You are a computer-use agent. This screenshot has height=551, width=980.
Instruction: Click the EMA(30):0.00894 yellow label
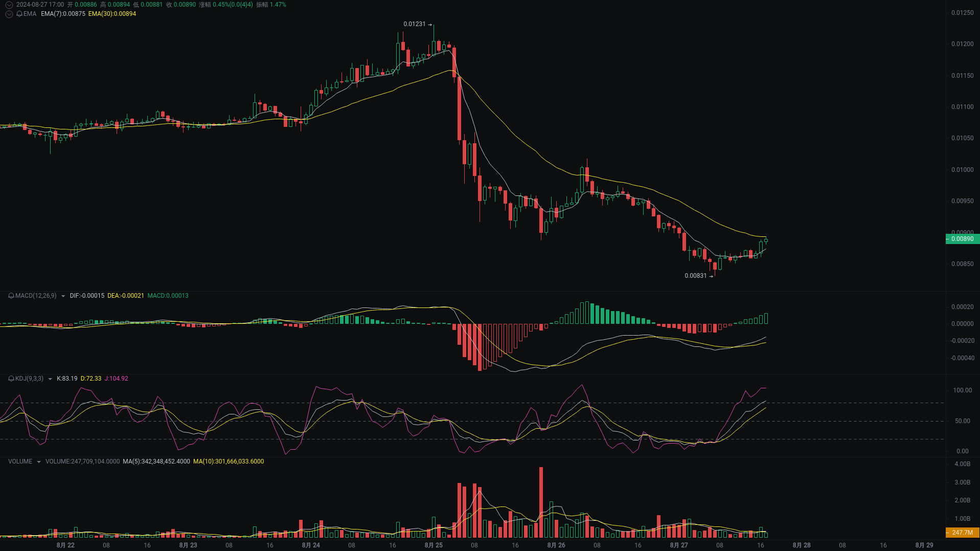coord(111,14)
